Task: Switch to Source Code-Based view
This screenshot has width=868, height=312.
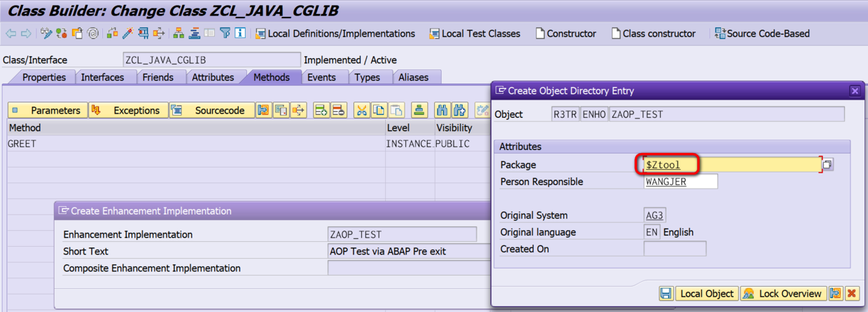Action: tap(762, 33)
